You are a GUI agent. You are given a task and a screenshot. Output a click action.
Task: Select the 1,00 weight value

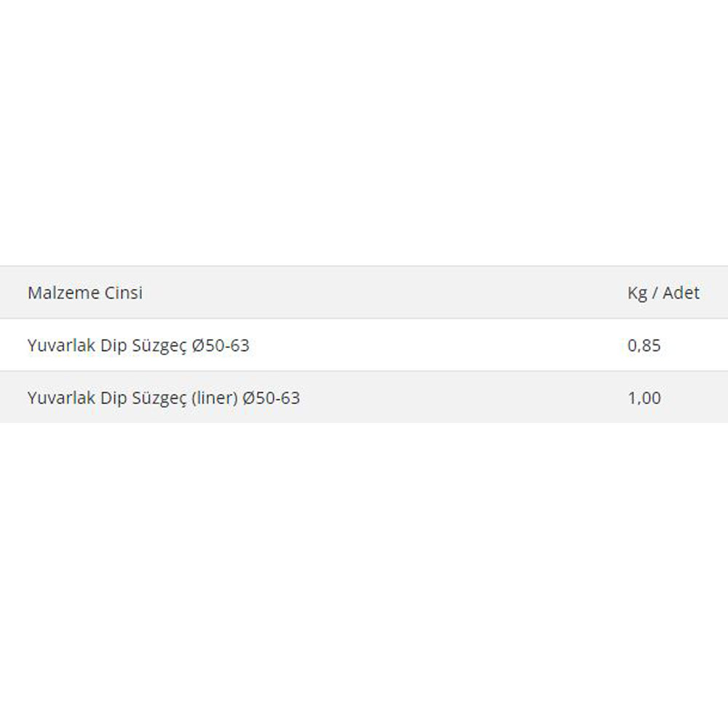point(644,398)
